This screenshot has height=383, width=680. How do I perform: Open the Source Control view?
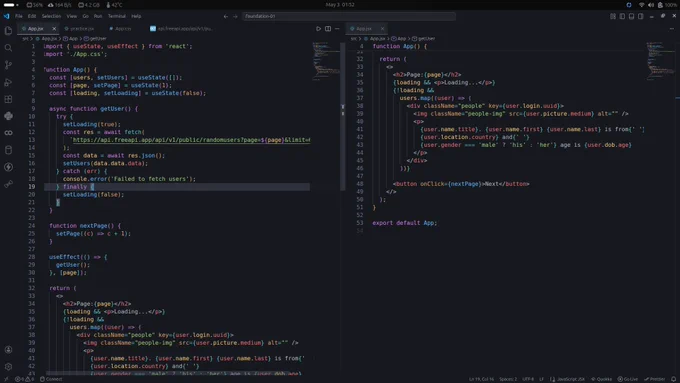pos(8,65)
